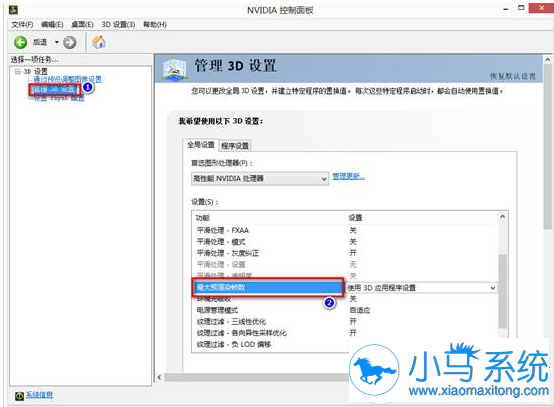Image resolution: width=554 pixels, height=407 pixels.
Task: Switch to the 全局设置 tab
Action: click(201, 145)
